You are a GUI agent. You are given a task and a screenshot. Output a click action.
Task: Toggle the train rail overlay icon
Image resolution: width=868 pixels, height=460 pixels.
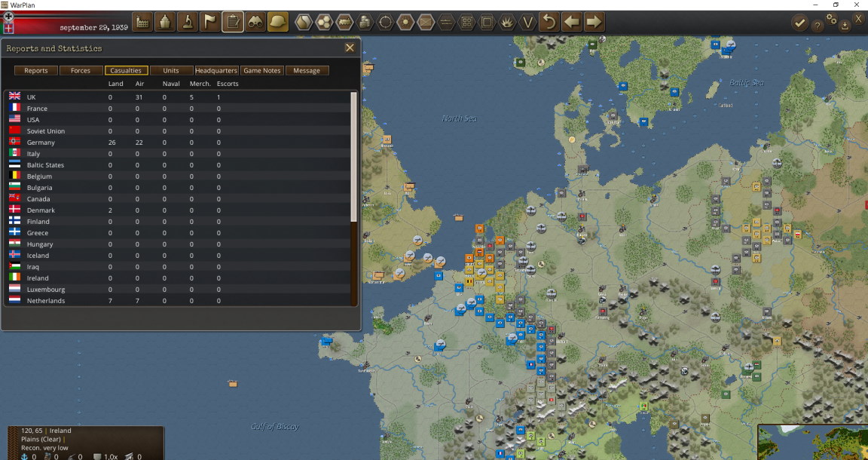(344, 22)
